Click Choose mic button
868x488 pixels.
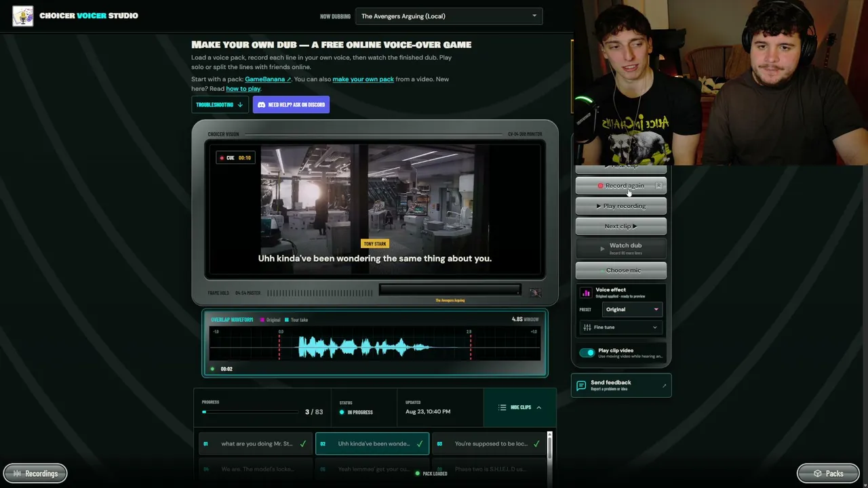tap(621, 270)
